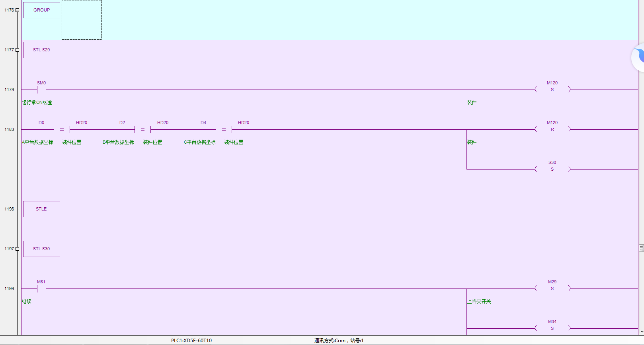Click the STLE instruction block
The width and height of the screenshot is (644, 345).
(x=41, y=209)
